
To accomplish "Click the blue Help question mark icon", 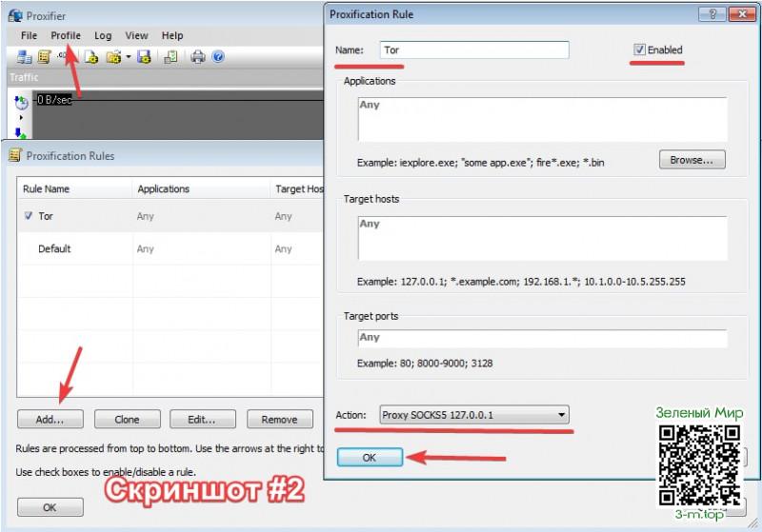I will click(217, 57).
